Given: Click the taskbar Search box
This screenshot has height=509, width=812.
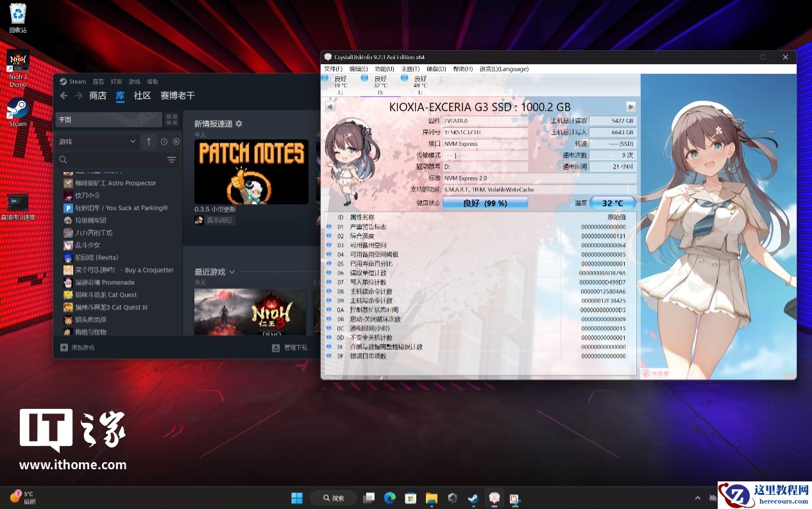Looking at the screenshot, I should point(334,498).
